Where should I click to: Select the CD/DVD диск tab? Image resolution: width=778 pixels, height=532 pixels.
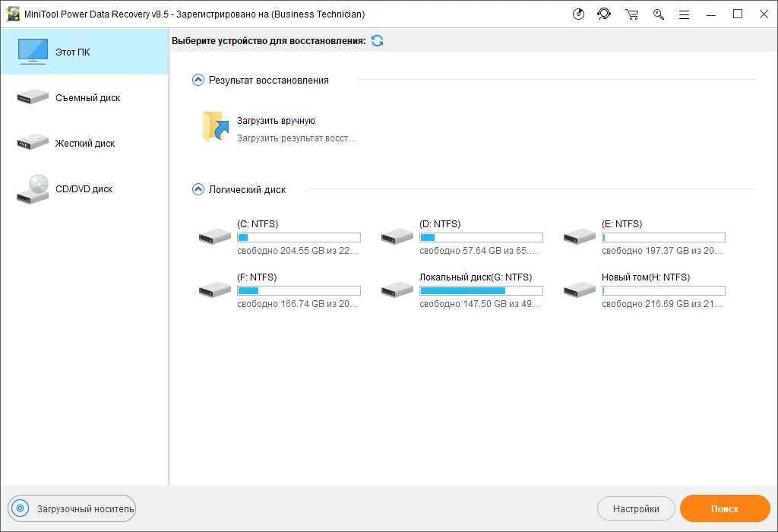[84, 188]
